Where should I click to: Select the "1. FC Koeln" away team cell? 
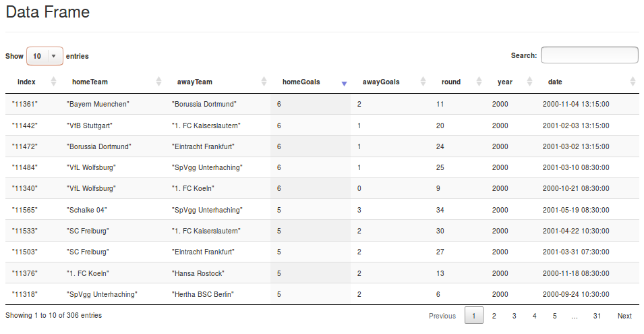[193, 188]
